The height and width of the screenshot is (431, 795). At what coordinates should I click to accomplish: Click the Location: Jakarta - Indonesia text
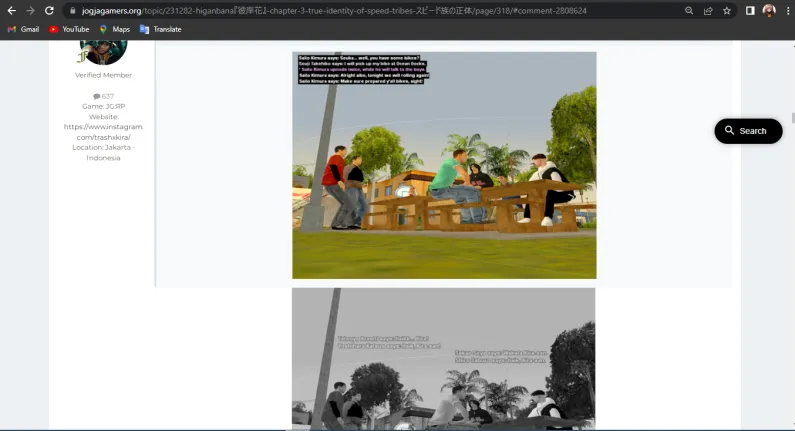pos(103,153)
